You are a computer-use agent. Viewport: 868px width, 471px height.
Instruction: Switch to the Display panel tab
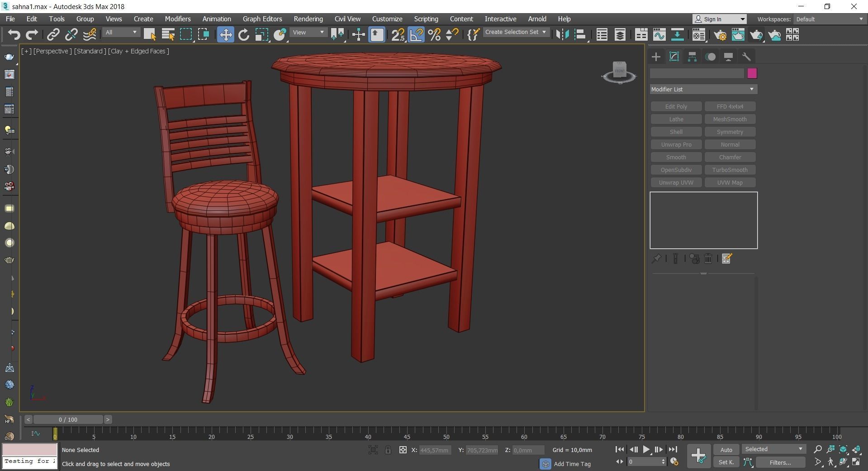pyautogui.click(x=728, y=57)
